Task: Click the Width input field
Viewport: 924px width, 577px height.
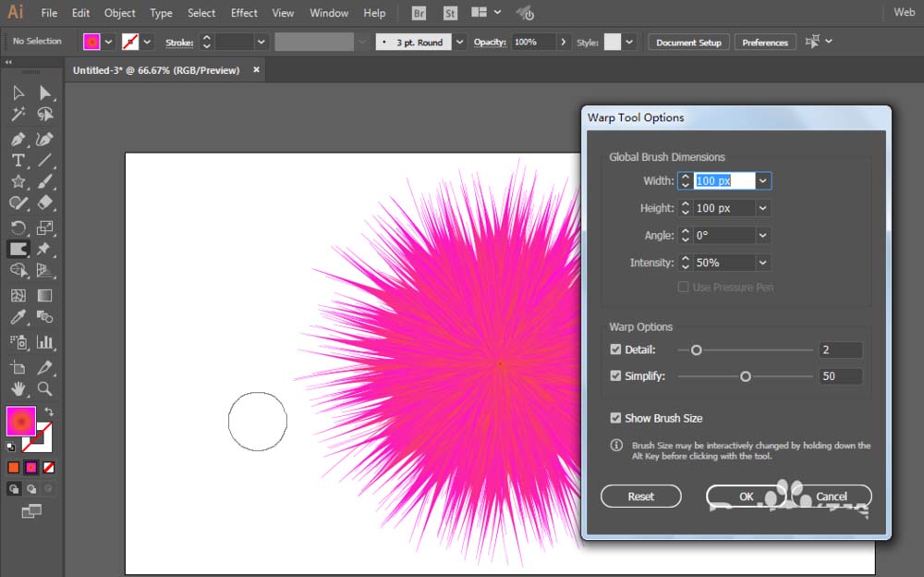Action: pos(724,180)
